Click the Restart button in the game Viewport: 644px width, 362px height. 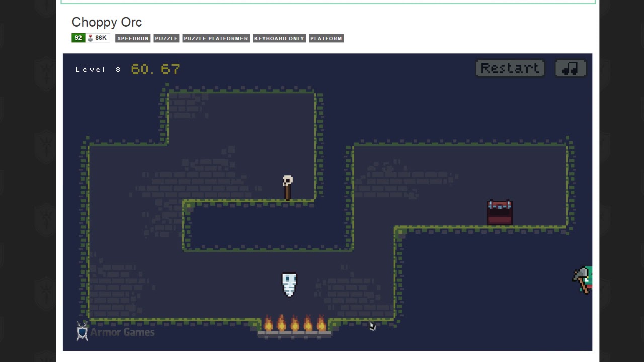coord(510,68)
